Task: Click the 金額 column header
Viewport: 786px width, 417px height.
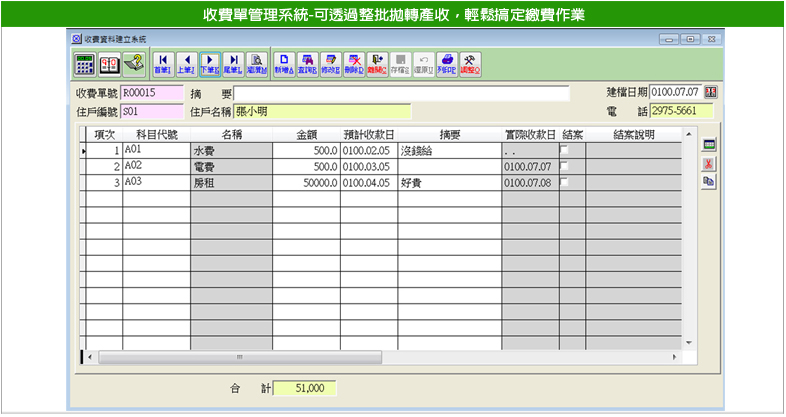Action: pos(306,134)
